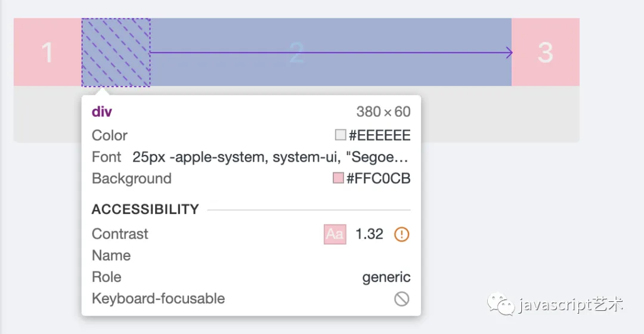Click the #EEEEEE color swatch
The width and height of the screenshot is (644, 334).
click(340, 135)
